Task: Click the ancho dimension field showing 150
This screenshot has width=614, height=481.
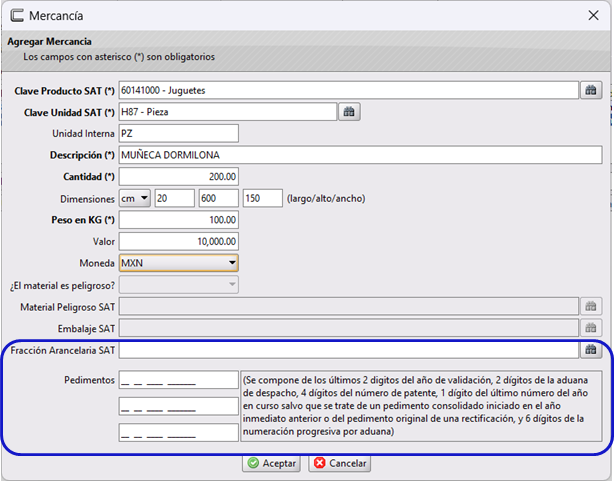Action: (x=263, y=198)
